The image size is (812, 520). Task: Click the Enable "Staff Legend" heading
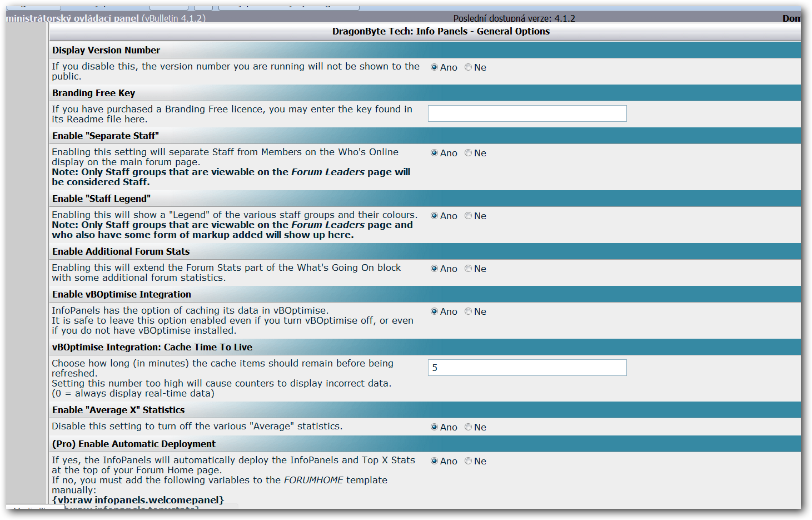[x=102, y=199]
